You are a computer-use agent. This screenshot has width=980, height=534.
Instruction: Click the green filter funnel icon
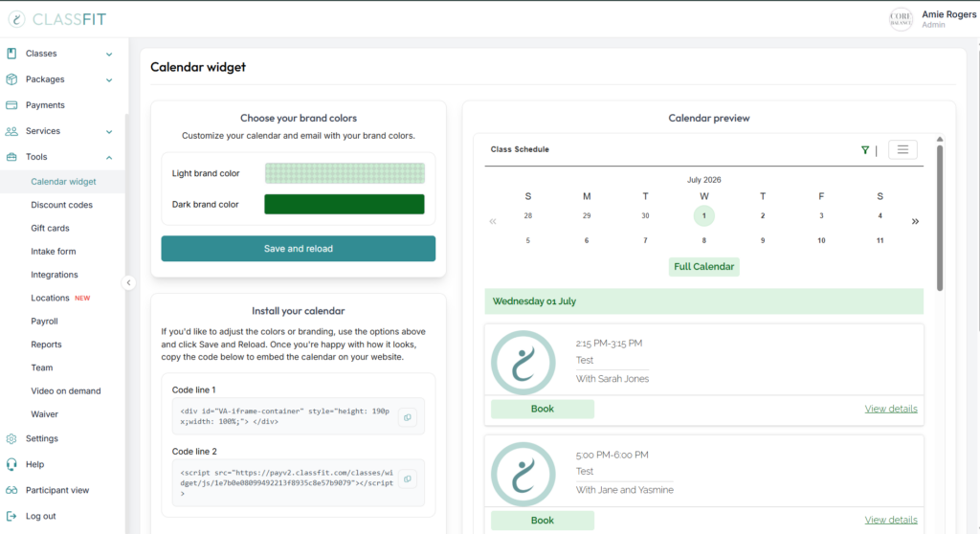865,150
